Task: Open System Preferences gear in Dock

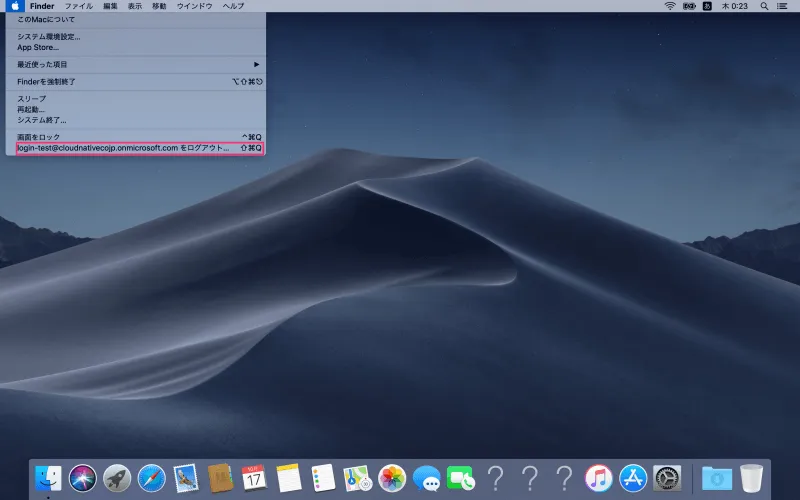Action: 667,478
